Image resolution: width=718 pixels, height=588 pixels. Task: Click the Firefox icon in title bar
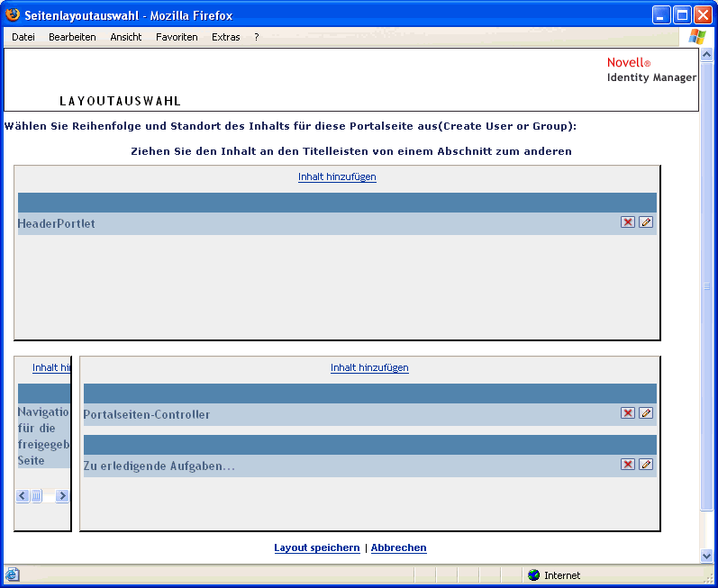coord(13,14)
